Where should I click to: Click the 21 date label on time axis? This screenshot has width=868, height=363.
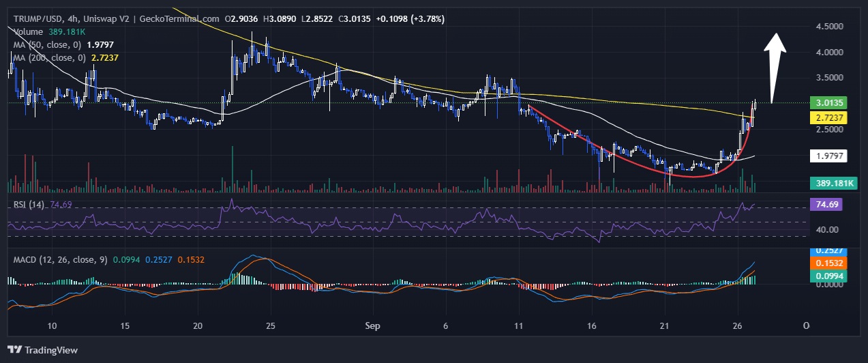pos(665,325)
